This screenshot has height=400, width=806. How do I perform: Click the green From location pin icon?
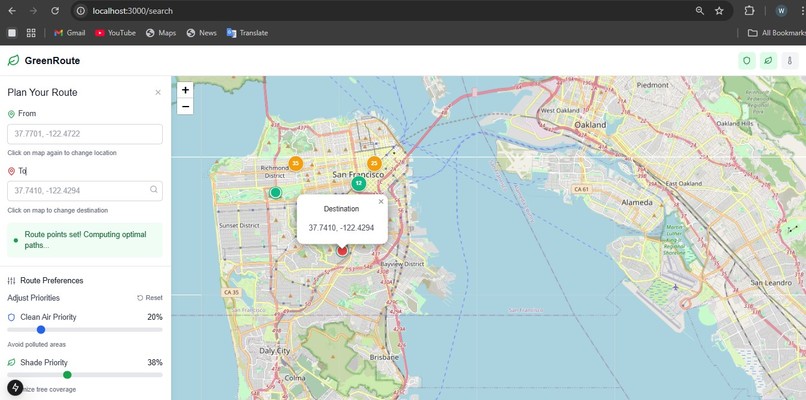[x=11, y=114]
